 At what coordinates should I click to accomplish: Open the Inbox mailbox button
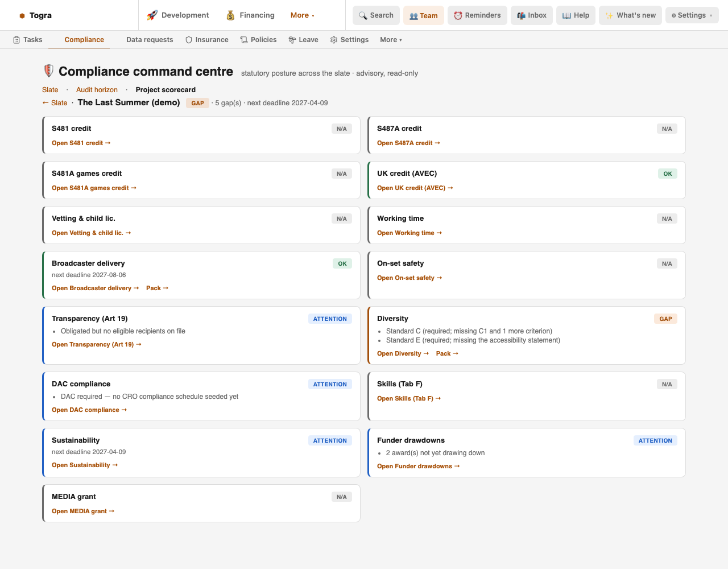pyautogui.click(x=532, y=15)
